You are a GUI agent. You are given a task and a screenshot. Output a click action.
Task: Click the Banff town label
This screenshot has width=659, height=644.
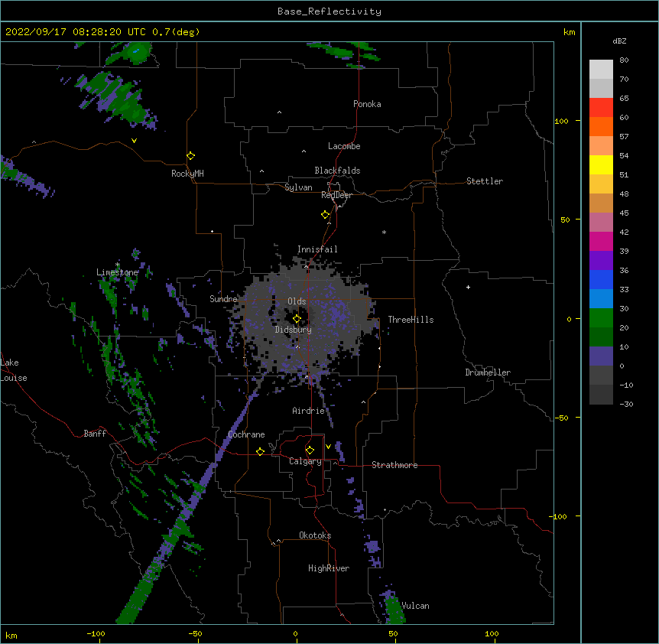95,434
